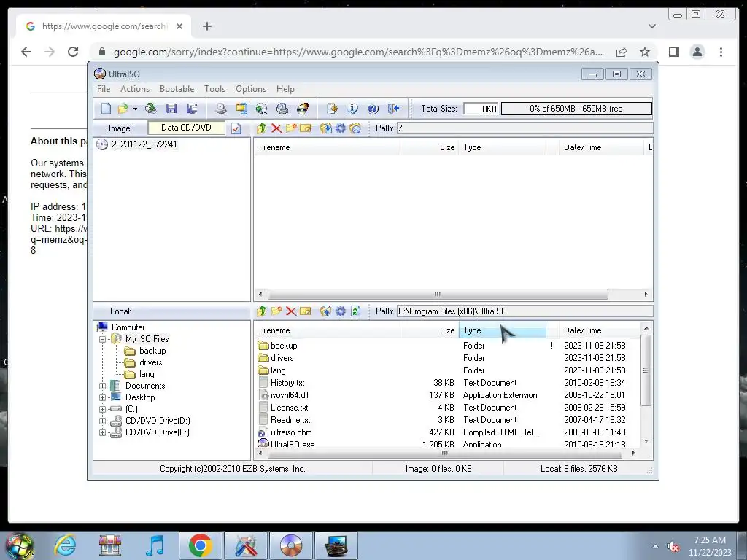Screen dimensions: 747x560
Task: Open the File menu
Action: [x=104, y=89]
